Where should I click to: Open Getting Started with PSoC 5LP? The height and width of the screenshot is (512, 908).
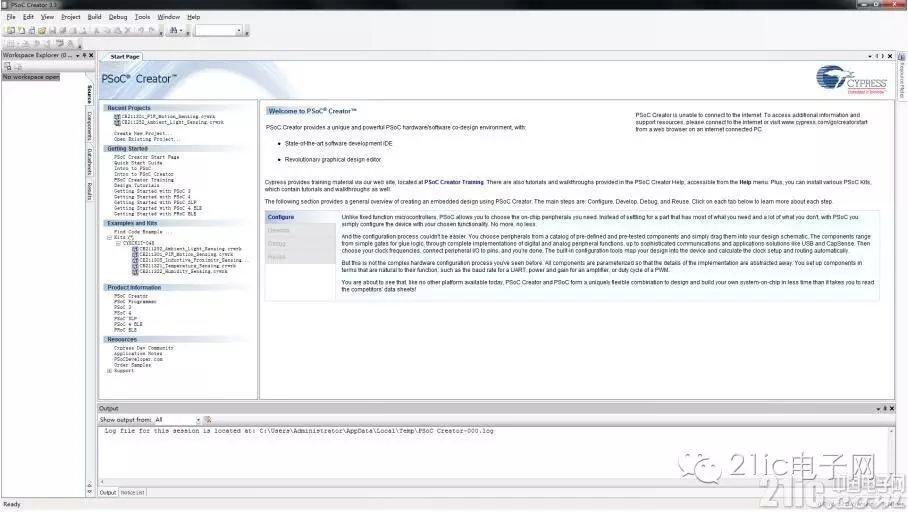pyautogui.click(x=155, y=203)
